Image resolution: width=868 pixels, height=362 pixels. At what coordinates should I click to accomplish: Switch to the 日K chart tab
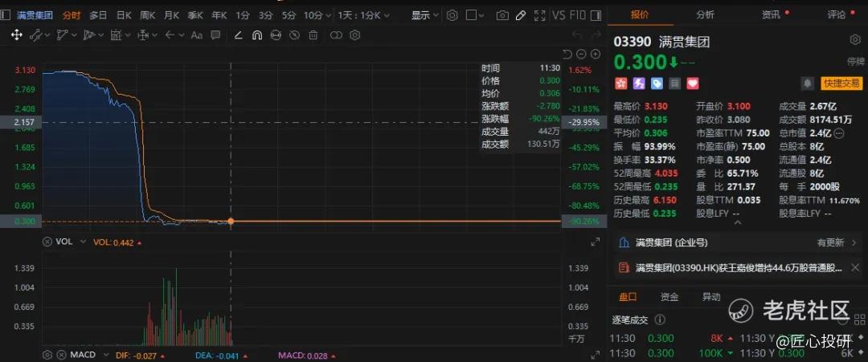click(124, 15)
